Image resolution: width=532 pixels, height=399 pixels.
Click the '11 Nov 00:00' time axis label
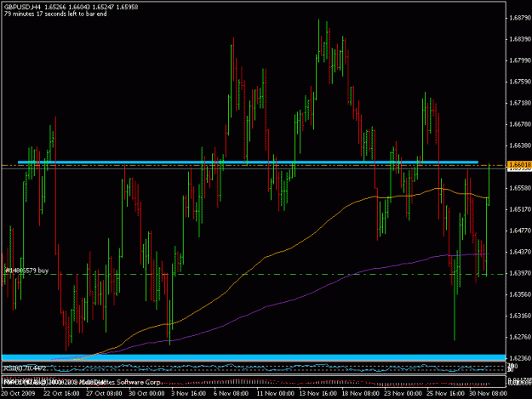[x=275, y=393]
